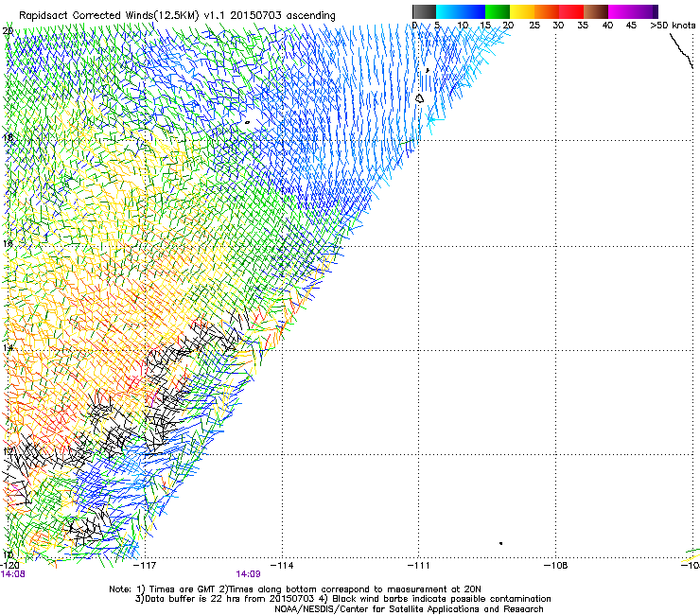The width and height of the screenshot is (700, 615).
Task: Click the island outline west of longitude -111
Action: coord(420,98)
